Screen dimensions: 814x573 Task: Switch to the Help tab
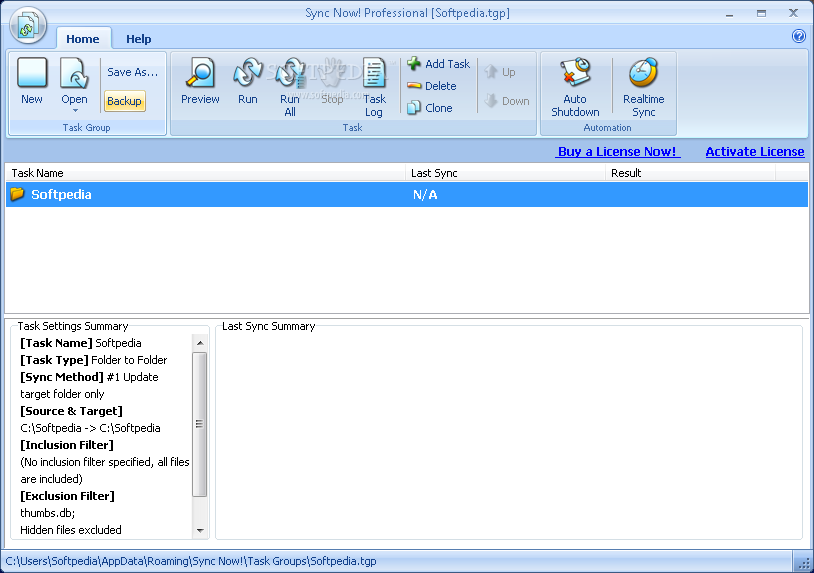(x=139, y=39)
